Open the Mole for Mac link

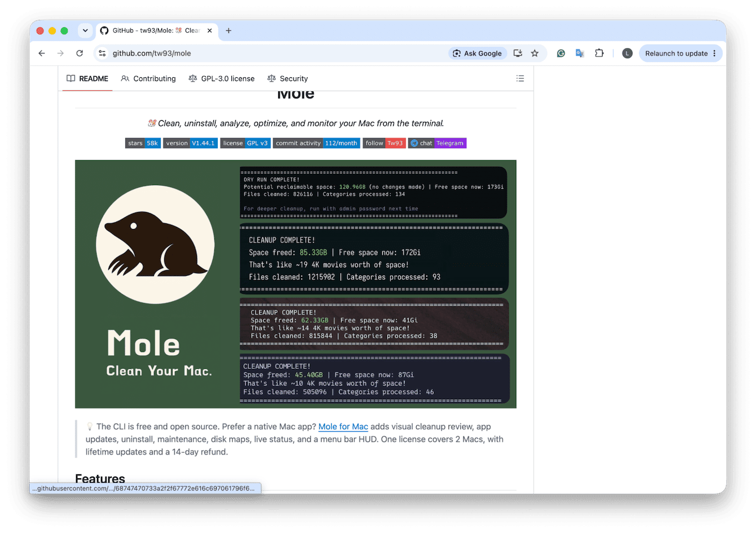tap(343, 426)
